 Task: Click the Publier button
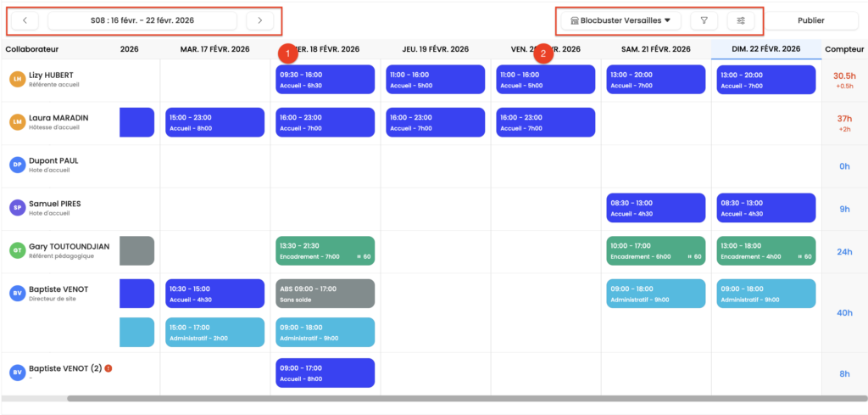point(811,20)
